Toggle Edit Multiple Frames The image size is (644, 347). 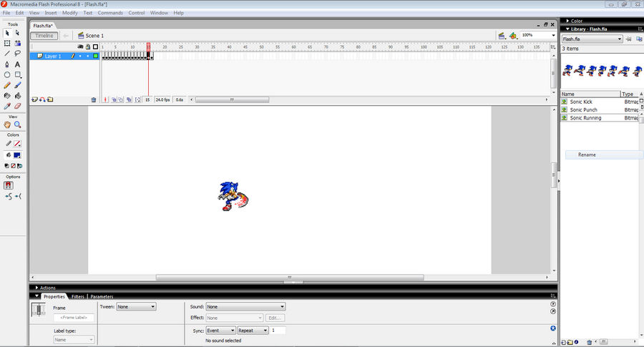tap(129, 99)
